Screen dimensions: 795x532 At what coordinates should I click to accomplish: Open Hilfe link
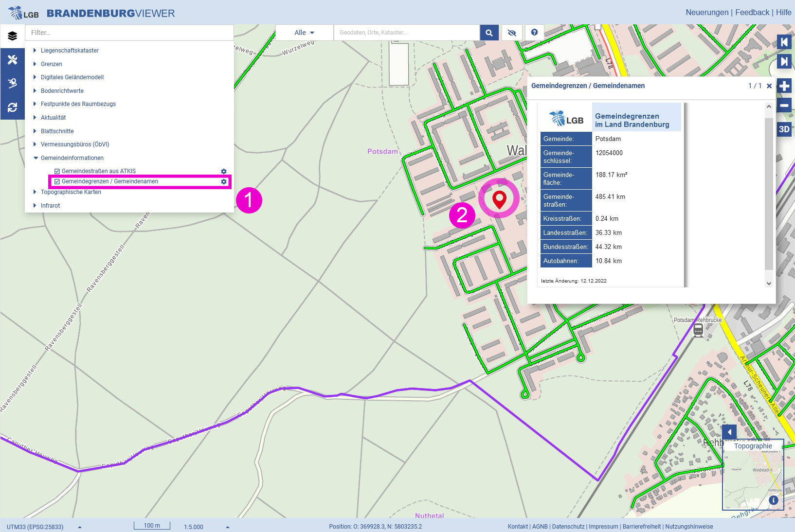(783, 13)
